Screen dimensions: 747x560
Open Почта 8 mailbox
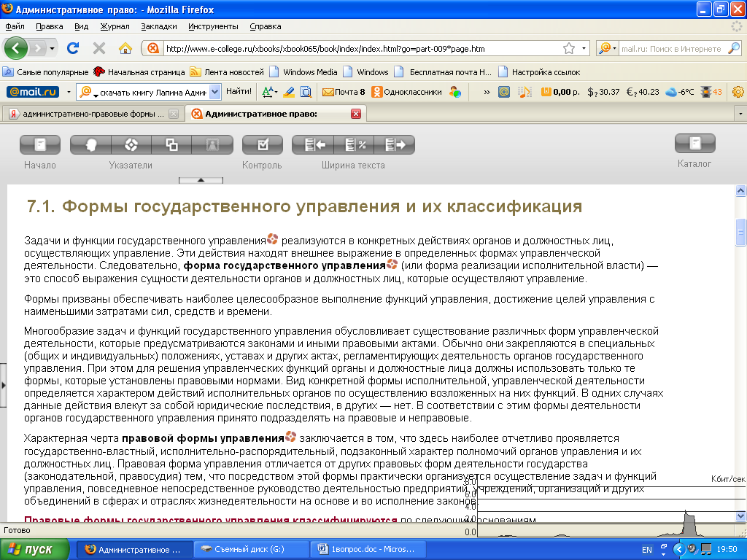point(344,92)
